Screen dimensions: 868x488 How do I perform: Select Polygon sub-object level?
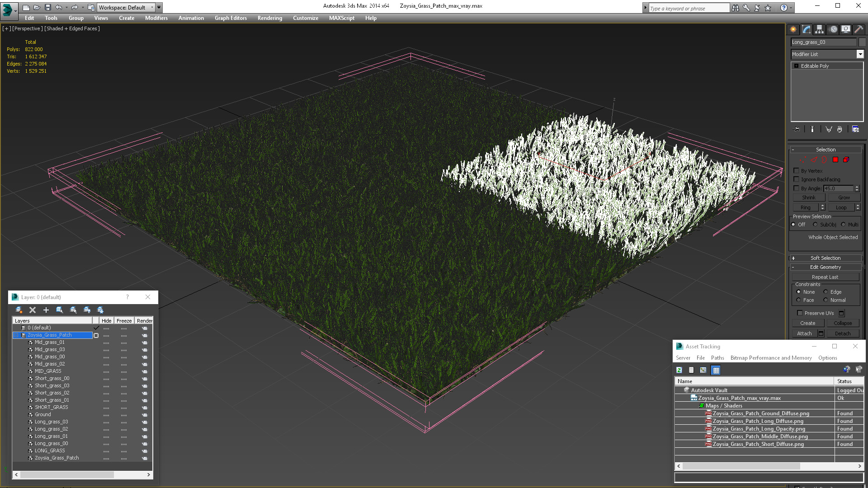[835, 160]
